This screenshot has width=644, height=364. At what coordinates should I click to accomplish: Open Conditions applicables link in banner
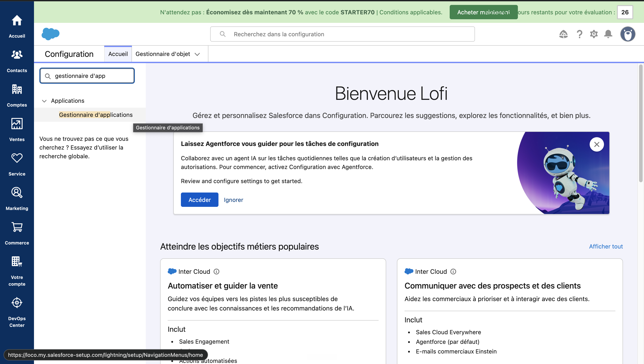click(x=411, y=12)
